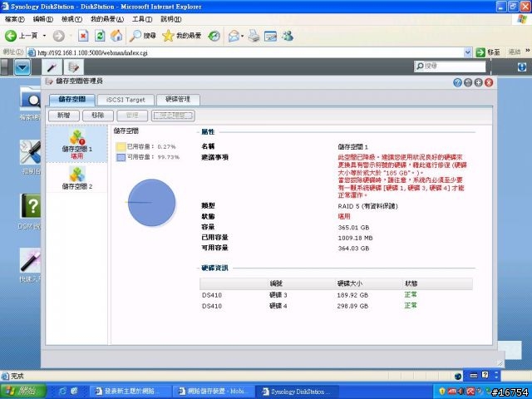Open the IE History icon
532x399 pixels.
click(214, 36)
